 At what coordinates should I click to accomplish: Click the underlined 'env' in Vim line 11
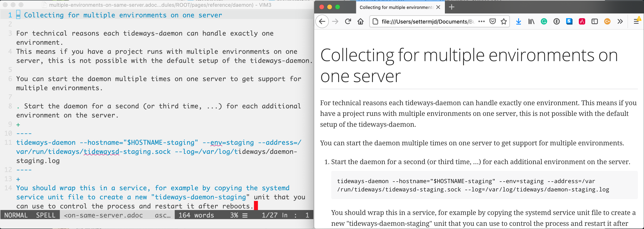point(216,143)
